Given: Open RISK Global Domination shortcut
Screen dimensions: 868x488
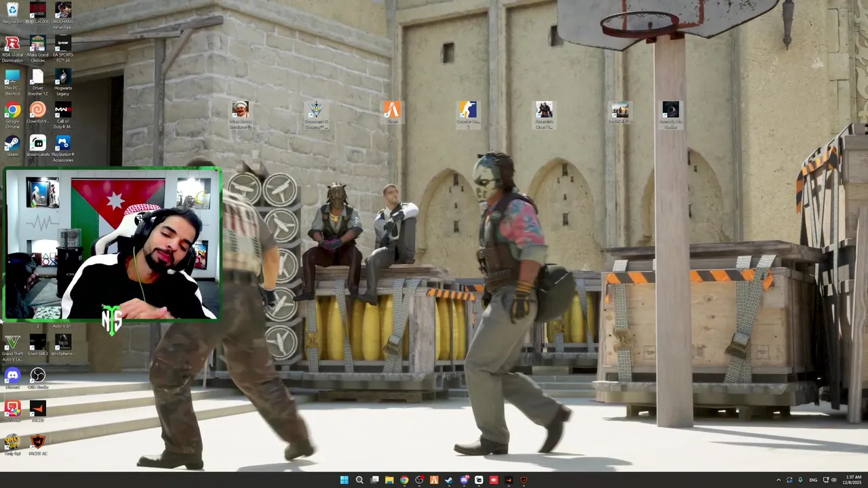Looking at the screenshot, I should pyautogui.click(x=12, y=49).
